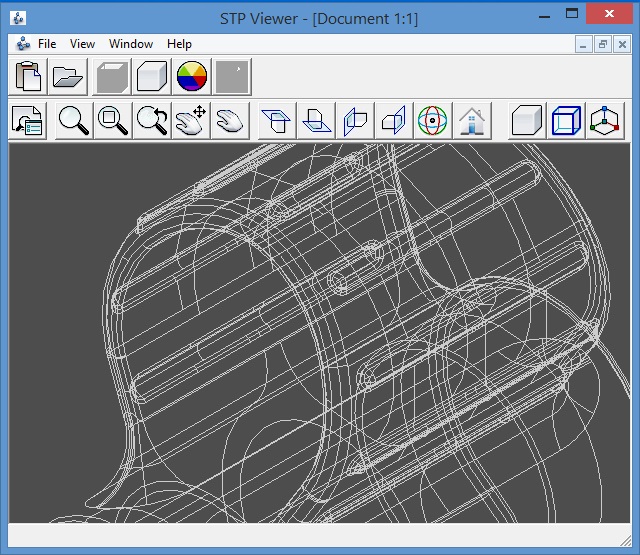Select the dynamic zoom rotate-arrow magnifier
This screenshot has width=640, height=555.
coord(152,121)
